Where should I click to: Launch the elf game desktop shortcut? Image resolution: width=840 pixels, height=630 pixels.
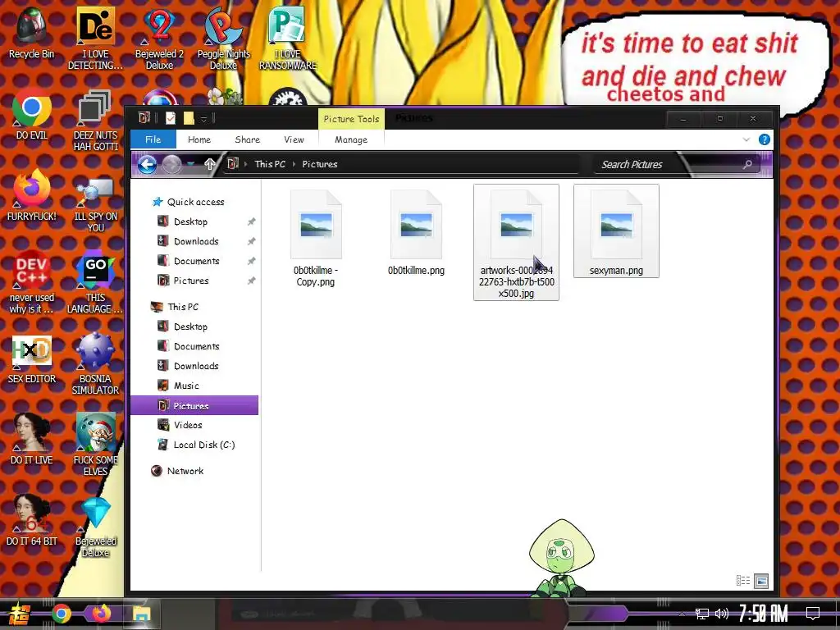(x=95, y=445)
